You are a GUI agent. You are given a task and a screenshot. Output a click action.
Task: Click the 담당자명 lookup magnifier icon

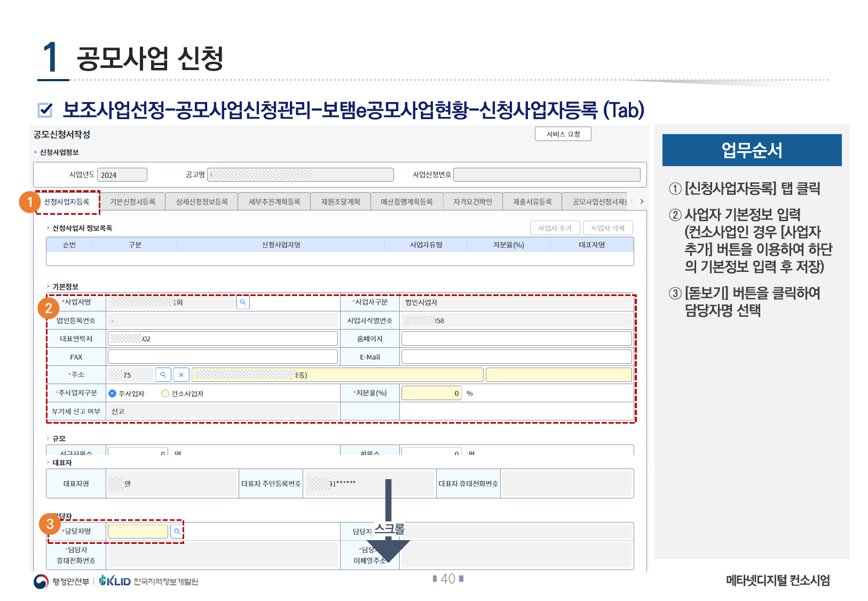177,532
